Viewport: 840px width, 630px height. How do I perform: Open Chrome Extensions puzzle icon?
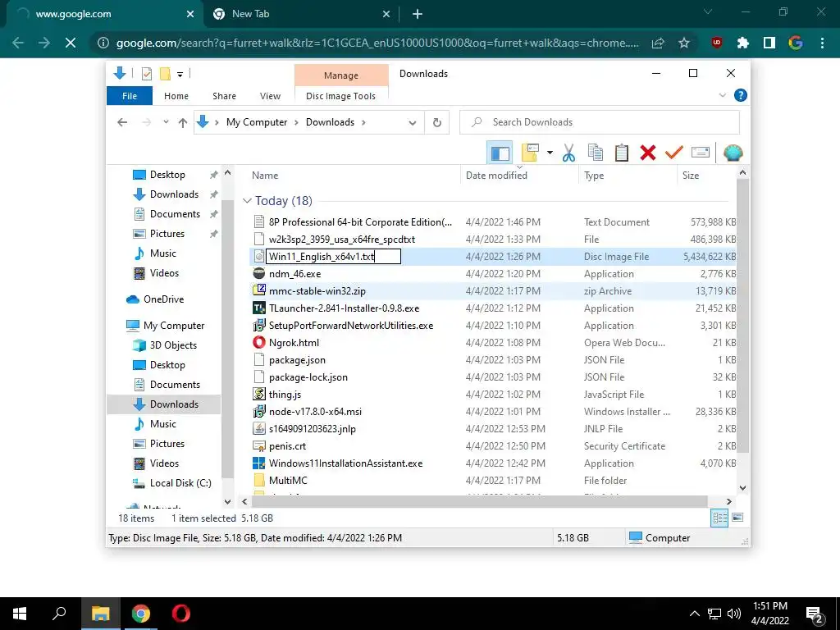742,43
